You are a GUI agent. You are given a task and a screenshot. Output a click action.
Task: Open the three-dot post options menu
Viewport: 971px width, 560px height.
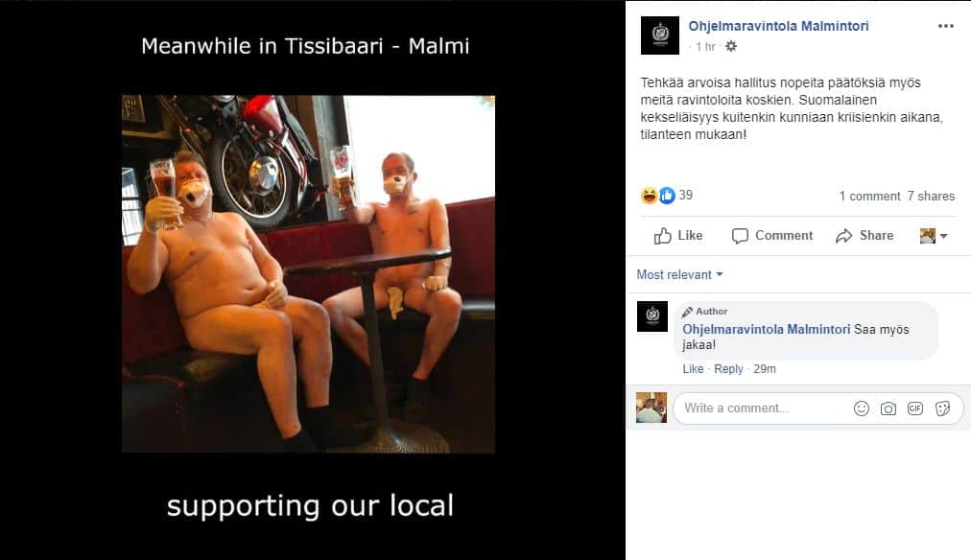click(946, 26)
